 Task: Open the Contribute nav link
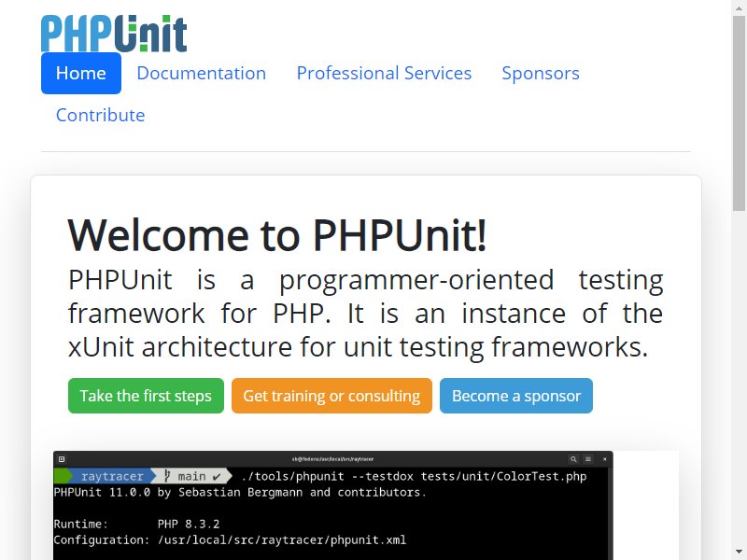tap(101, 115)
